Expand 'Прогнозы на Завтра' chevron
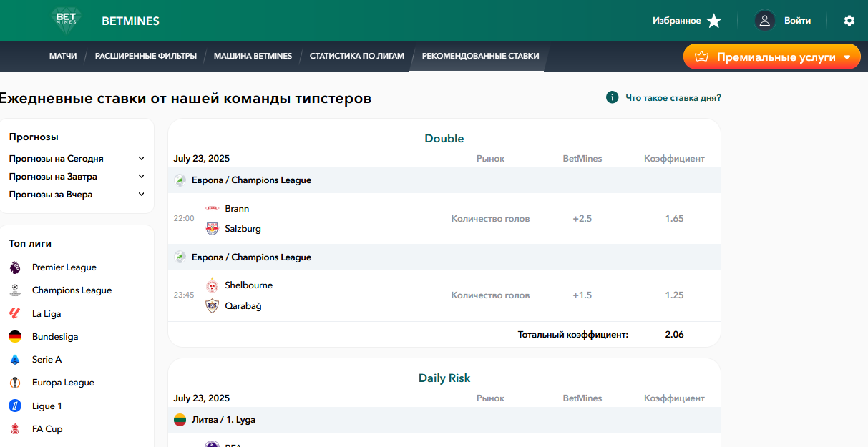The width and height of the screenshot is (868, 447). pos(142,177)
